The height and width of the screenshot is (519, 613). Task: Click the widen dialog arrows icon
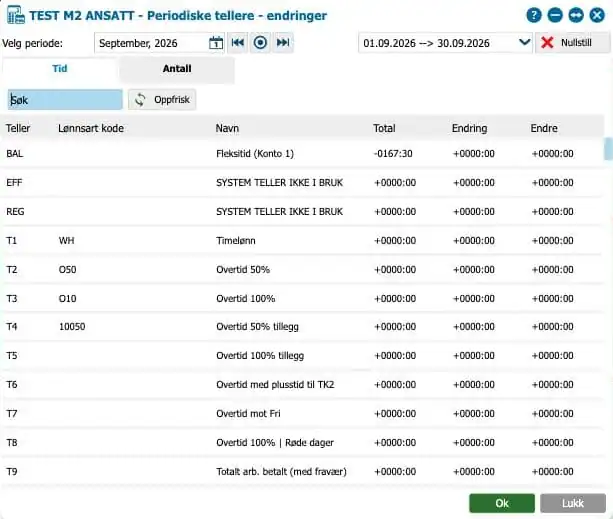(576, 16)
